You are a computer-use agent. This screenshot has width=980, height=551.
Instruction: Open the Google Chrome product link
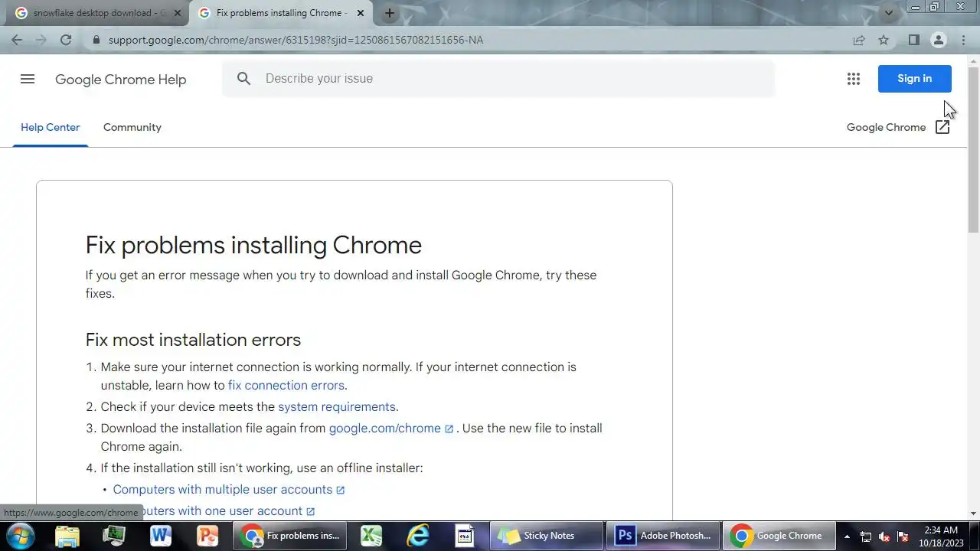point(886,127)
